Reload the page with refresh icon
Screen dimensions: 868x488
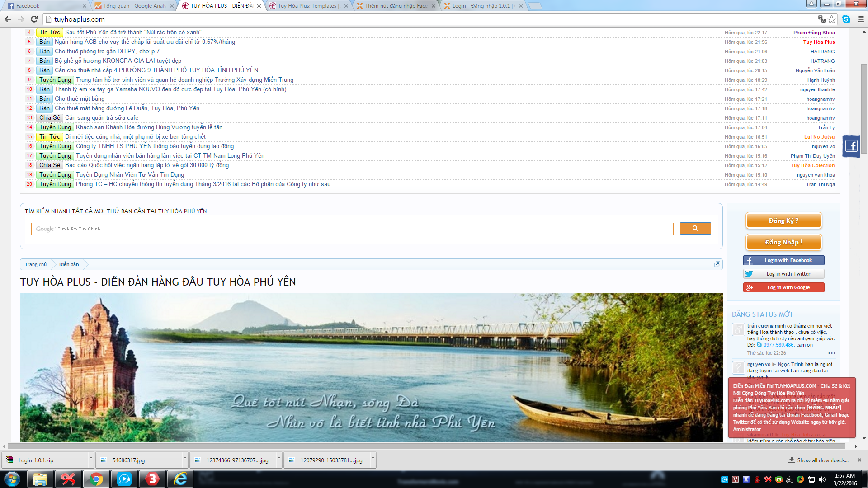(x=34, y=19)
